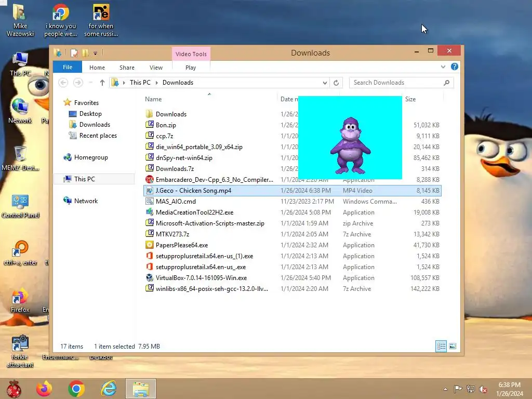This screenshot has height=399, width=532.
Task: Open the Share ribbon tab
Action: click(127, 68)
